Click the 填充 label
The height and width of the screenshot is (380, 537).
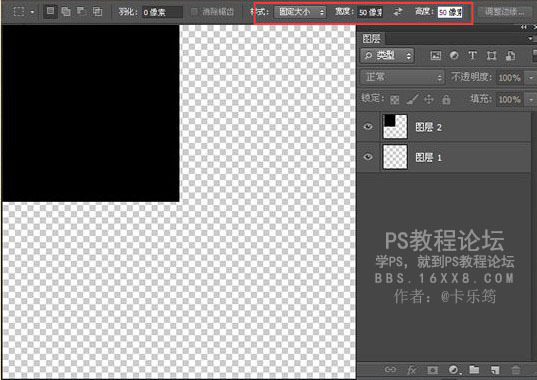[481, 99]
